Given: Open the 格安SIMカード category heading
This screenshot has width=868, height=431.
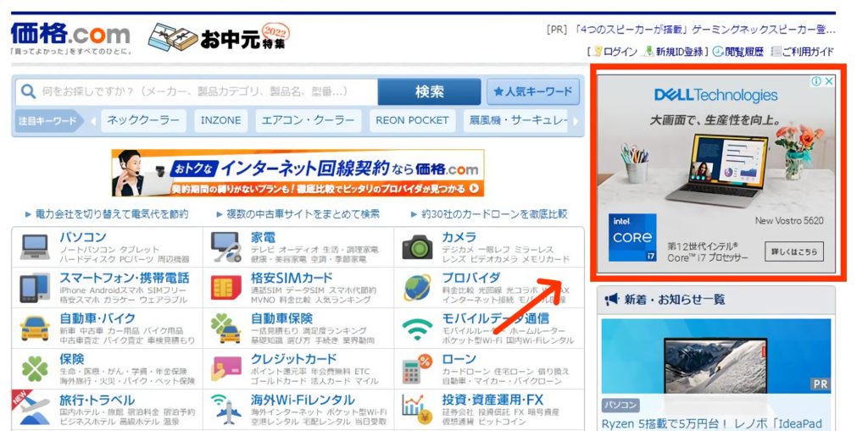Looking at the screenshot, I should pos(292,278).
